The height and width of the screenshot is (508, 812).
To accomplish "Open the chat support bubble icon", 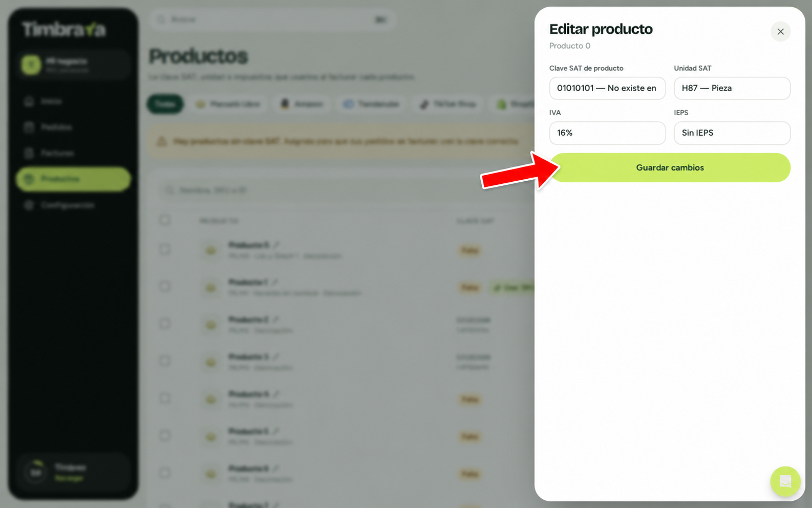I will click(x=785, y=481).
